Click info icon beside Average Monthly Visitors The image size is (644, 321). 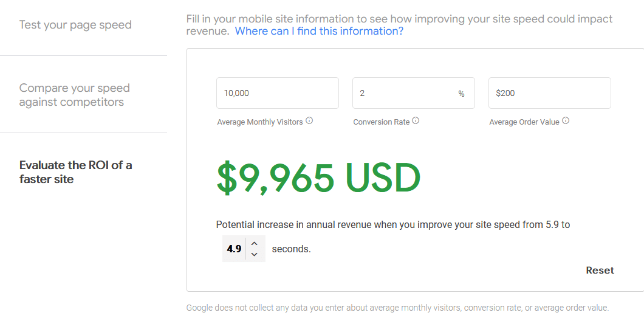(310, 121)
